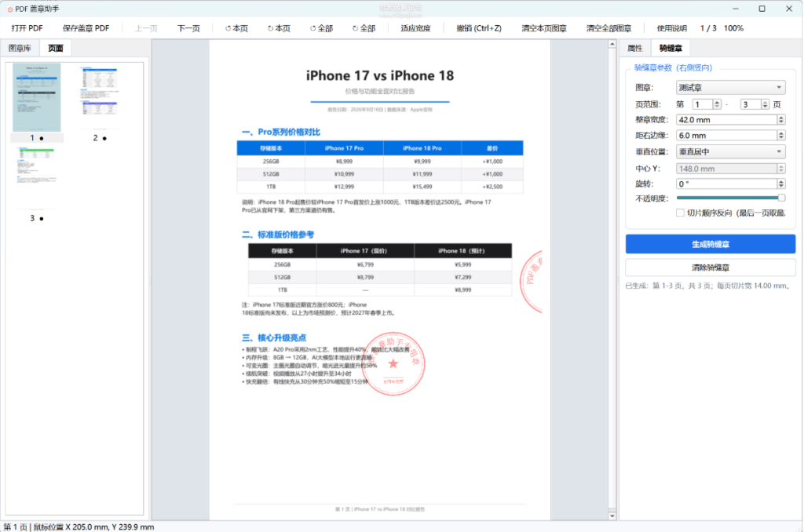Click 适应宽度 to fit page width
804x532 pixels.
click(x=416, y=28)
